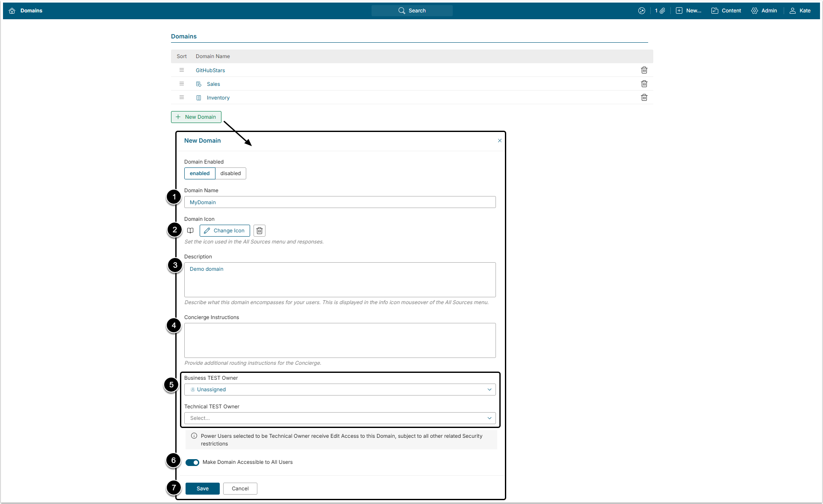Open the Content menu
Screen dimensions: 823x504
(726, 11)
